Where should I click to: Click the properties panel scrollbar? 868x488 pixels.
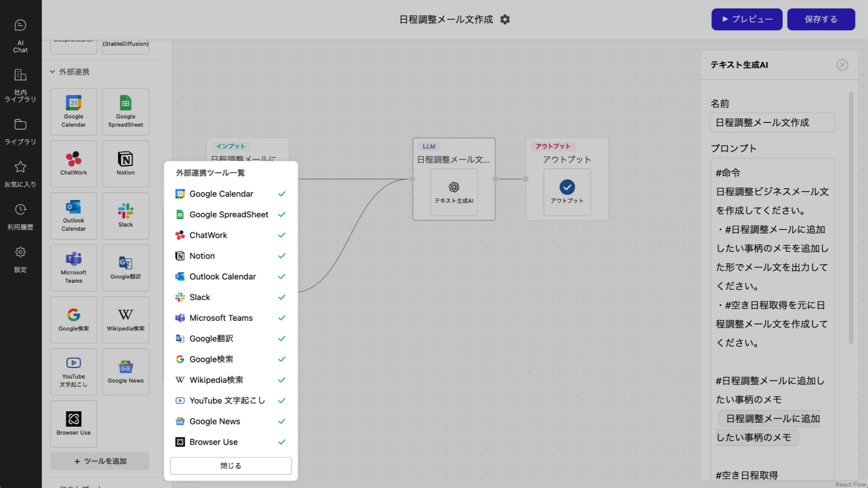pos(851,217)
